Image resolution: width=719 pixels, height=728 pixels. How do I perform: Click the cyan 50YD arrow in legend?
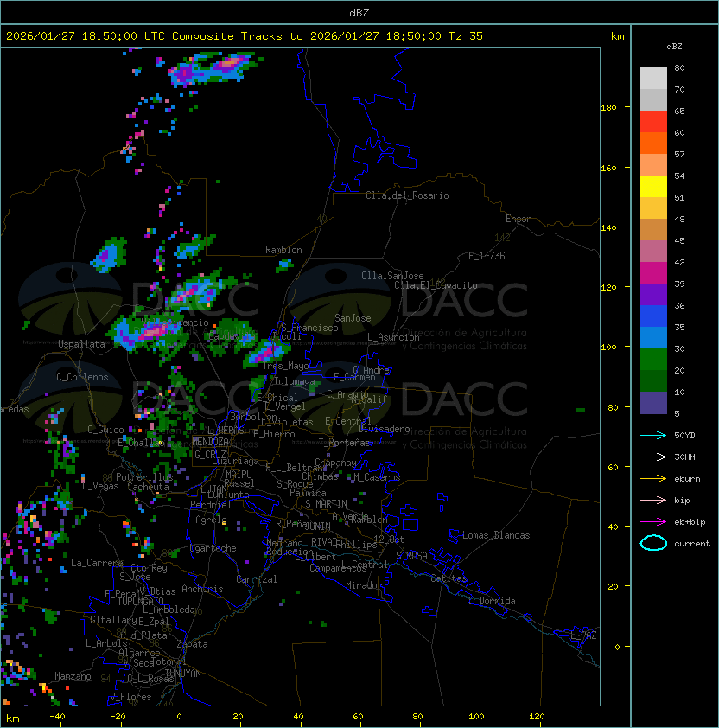coord(653,436)
